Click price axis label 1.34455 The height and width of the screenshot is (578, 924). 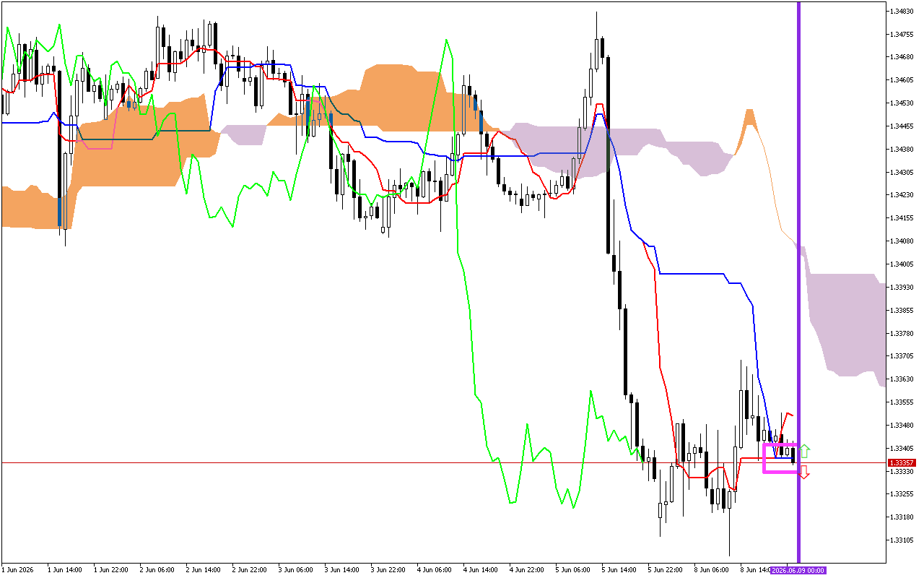[x=902, y=126]
